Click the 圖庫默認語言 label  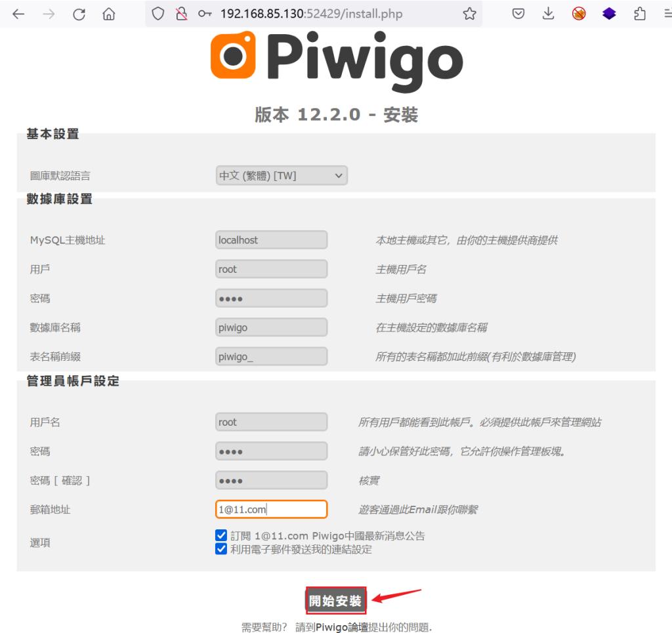(60, 176)
